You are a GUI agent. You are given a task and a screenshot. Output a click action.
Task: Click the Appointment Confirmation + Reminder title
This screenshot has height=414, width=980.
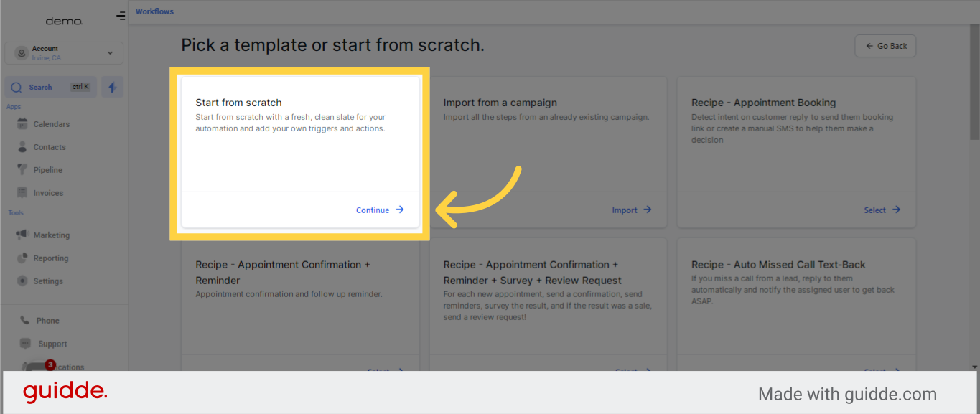[x=283, y=273]
